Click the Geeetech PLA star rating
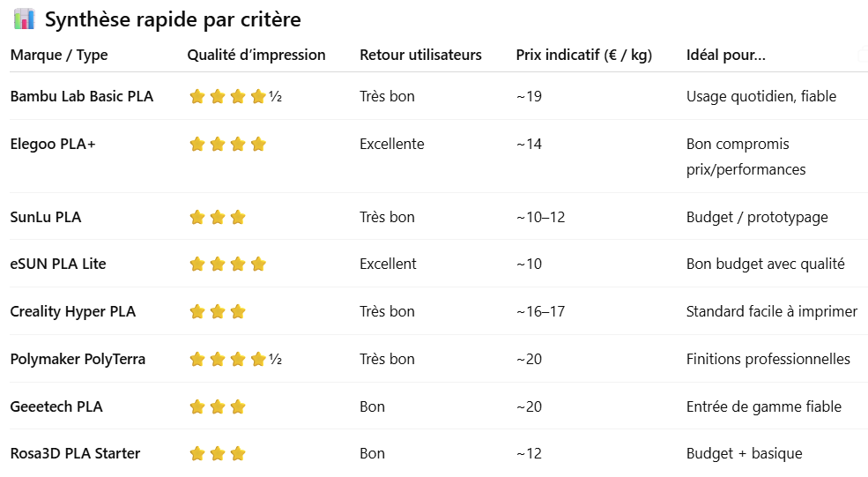Screen dimensions: 868x477 (x=218, y=406)
